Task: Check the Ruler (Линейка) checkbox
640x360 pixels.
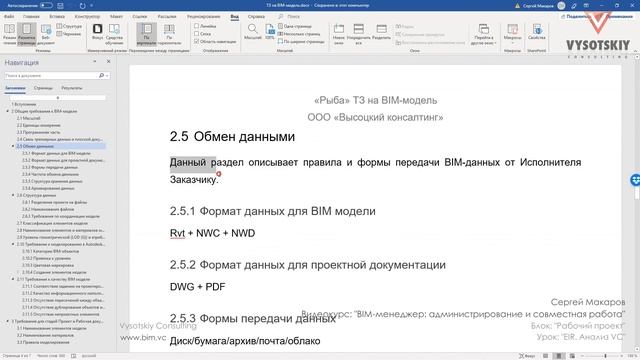Action: [196, 26]
